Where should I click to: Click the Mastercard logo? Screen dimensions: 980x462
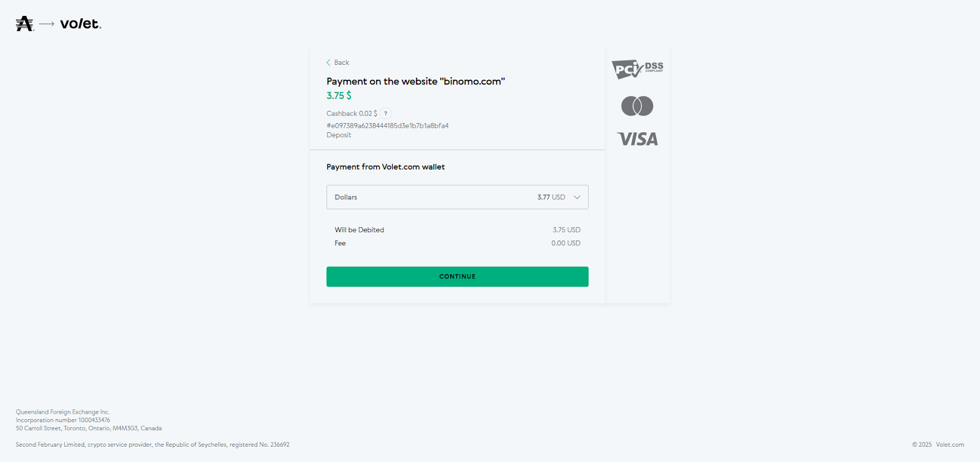point(637,106)
